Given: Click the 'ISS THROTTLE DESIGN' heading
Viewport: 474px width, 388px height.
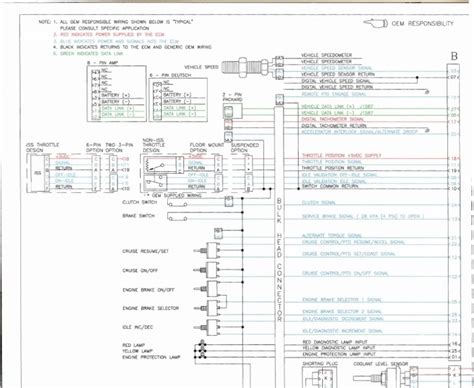Looking at the screenshot, I should [43, 147].
